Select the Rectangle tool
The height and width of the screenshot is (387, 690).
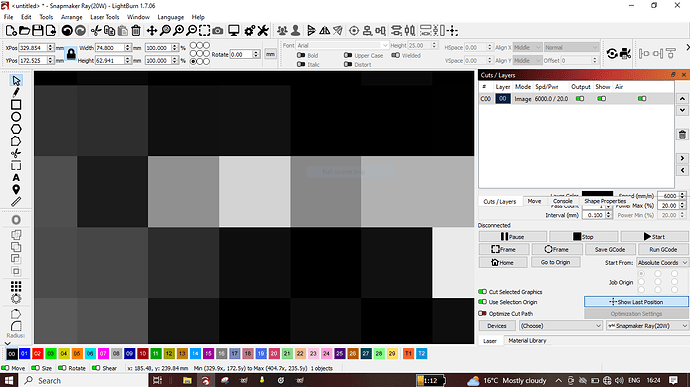[16, 105]
